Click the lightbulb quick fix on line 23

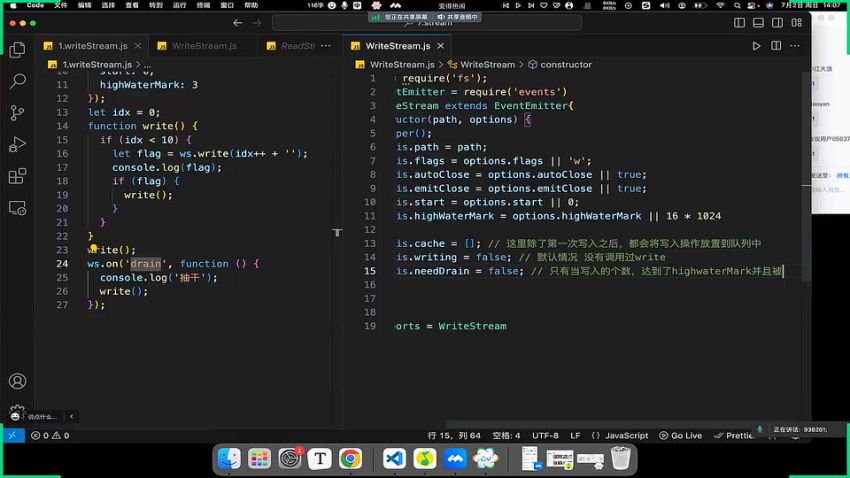(x=93, y=247)
